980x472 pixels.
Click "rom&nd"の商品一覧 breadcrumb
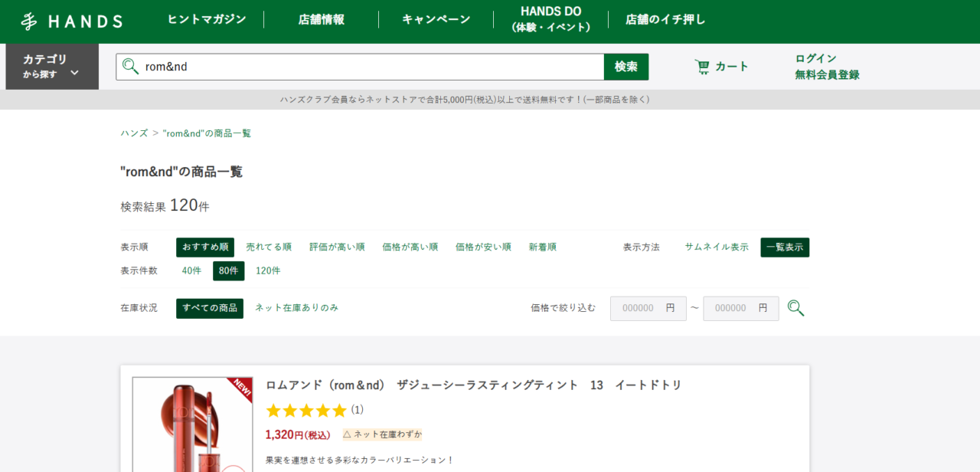click(x=207, y=133)
